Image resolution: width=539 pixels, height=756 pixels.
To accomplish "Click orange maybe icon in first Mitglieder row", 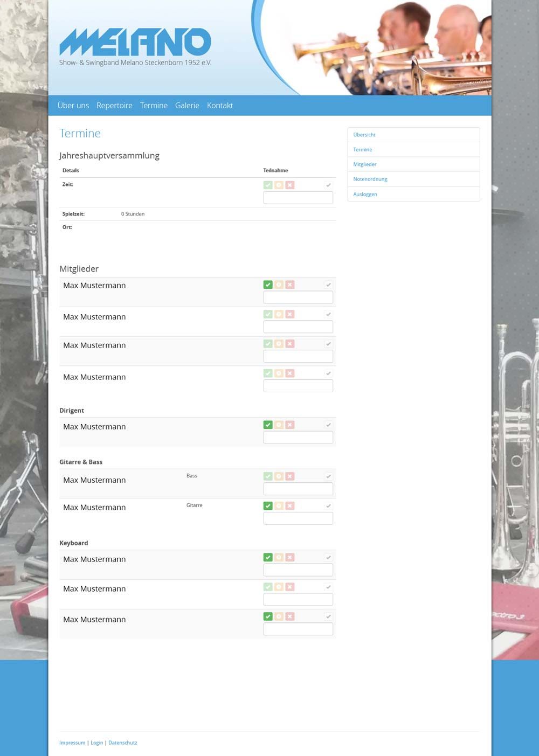I will coord(279,285).
